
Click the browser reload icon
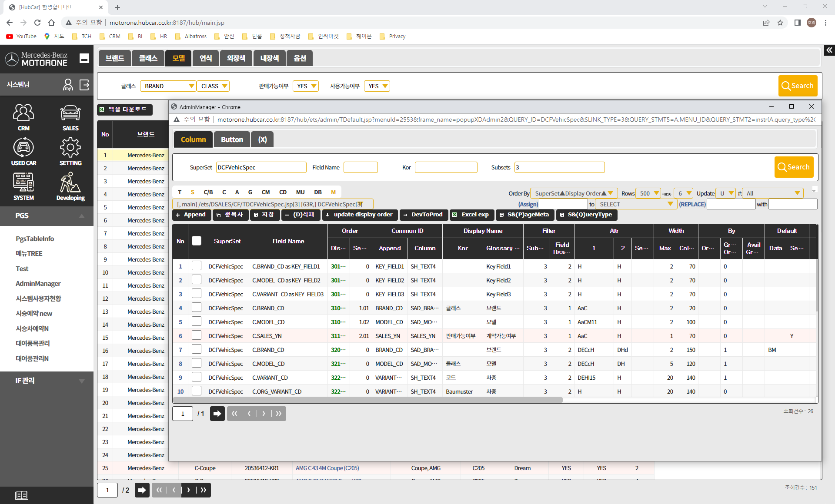[37, 23]
